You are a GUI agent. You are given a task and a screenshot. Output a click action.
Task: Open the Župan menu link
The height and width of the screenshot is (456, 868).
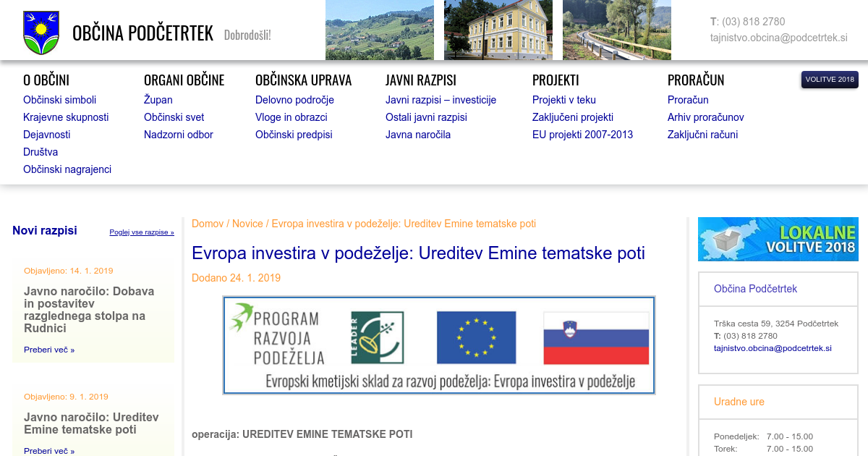[158, 100]
